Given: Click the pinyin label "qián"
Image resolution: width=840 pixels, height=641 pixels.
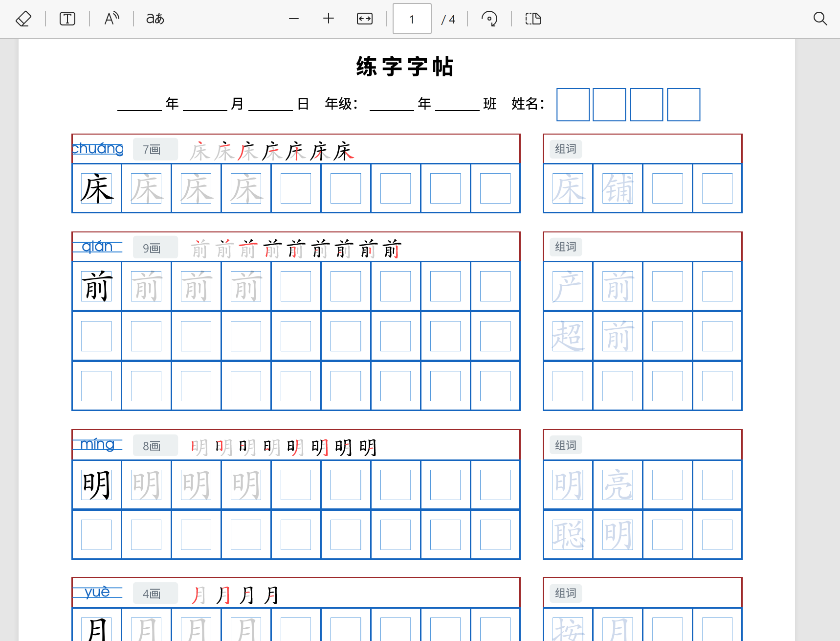Looking at the screenshot, I should pos(97,246).
